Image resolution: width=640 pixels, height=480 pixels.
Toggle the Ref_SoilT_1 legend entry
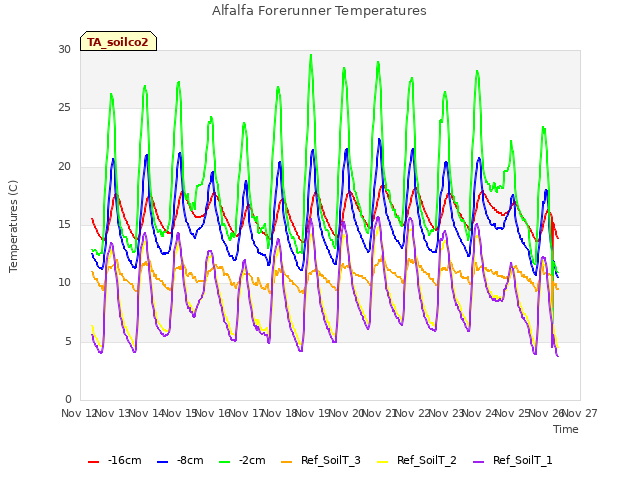tap(513, 461)
